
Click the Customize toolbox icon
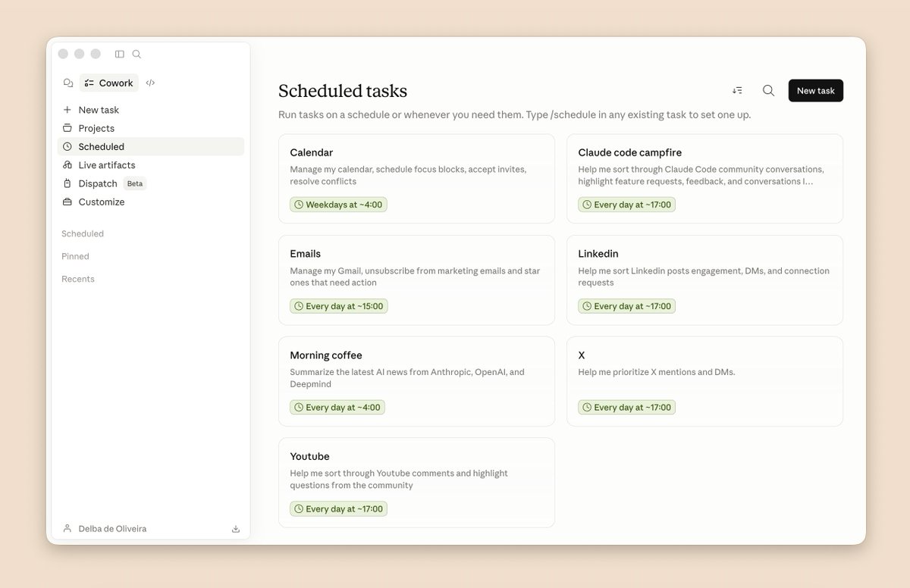67,202
